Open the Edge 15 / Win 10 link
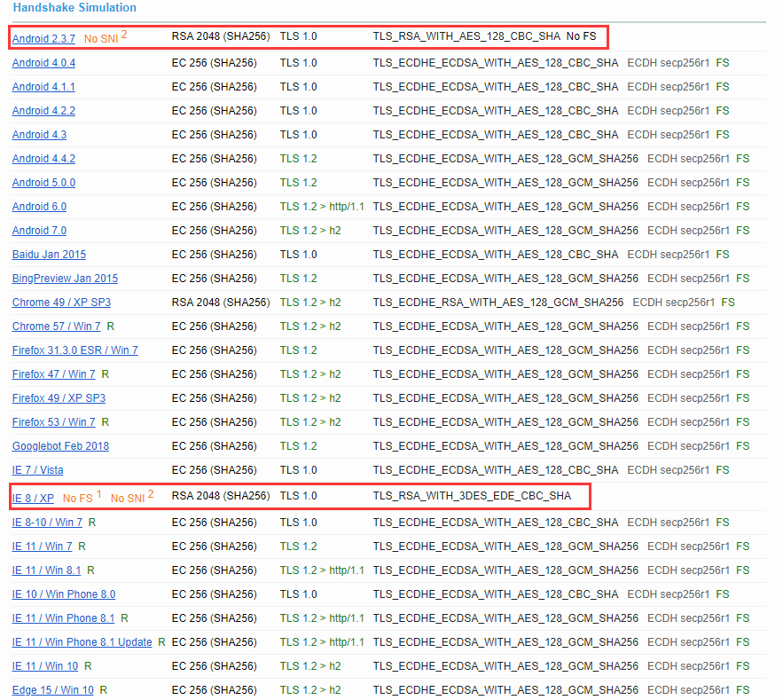The height and width of the screenshot is (700, 783). (53, 690)
